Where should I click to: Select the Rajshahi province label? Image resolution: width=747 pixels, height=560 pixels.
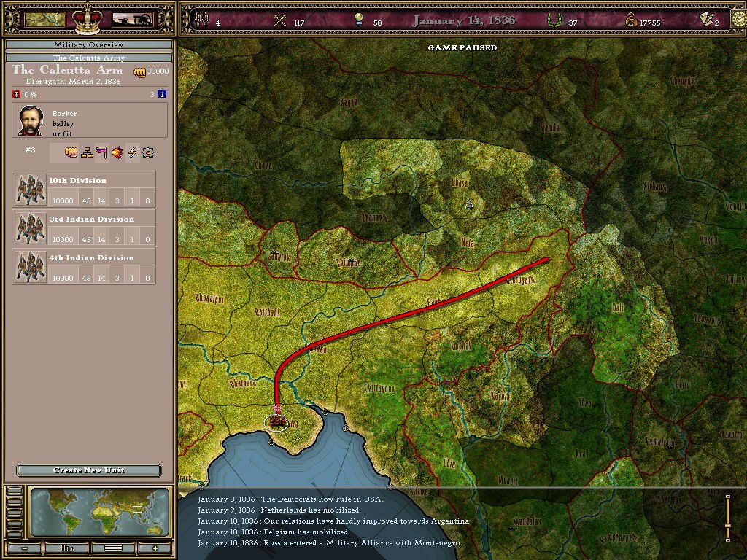point(267,312)
